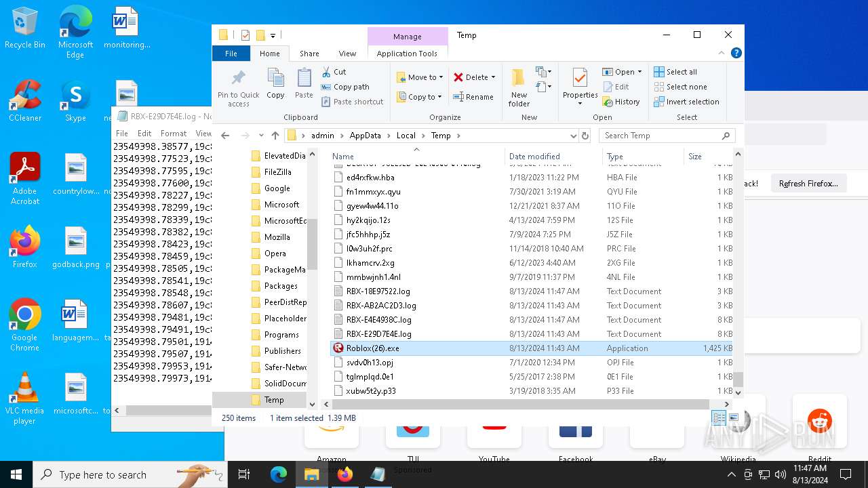Click the Edit button in Open group

click(616, 87)
